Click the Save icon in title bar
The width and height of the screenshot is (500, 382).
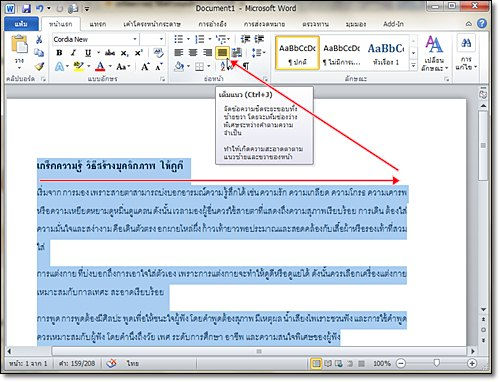[x=26, y=8]
